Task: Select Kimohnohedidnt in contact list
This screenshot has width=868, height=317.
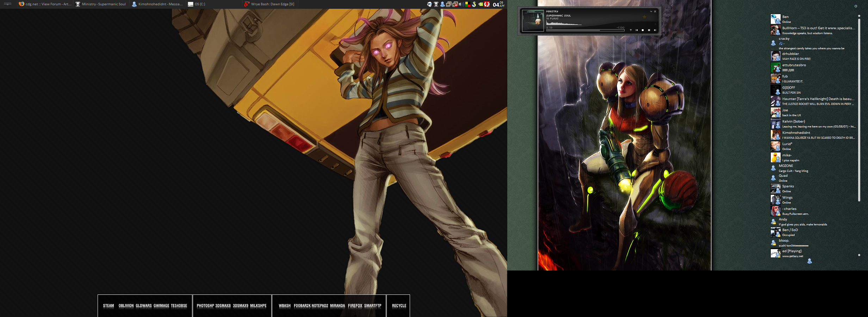Action: 813,135
